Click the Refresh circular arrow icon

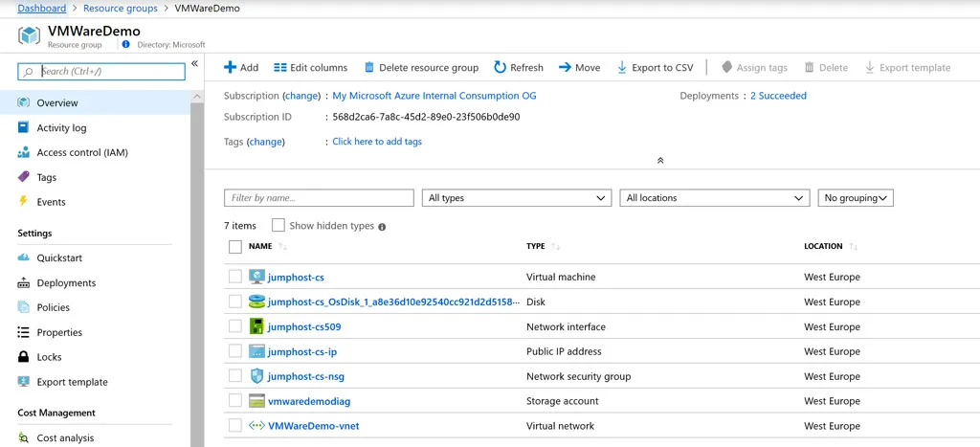click(x=500, y=67)
